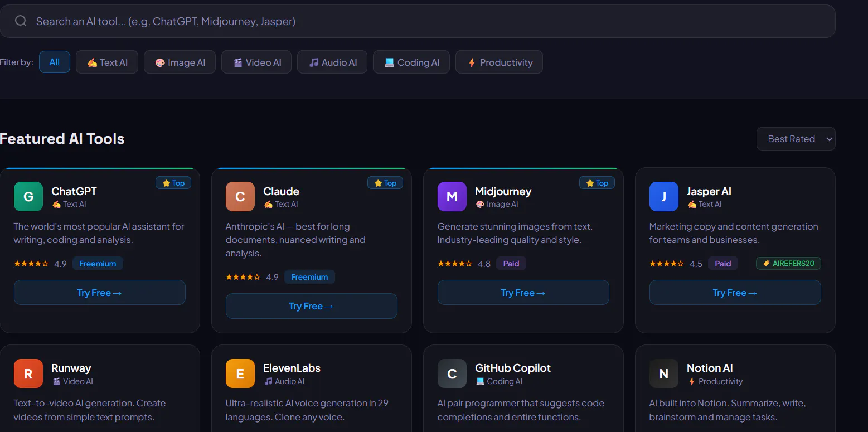Click the red Runway logo icon
The height and width of the screenshot is (432, 868).
[x=28, y=373]
